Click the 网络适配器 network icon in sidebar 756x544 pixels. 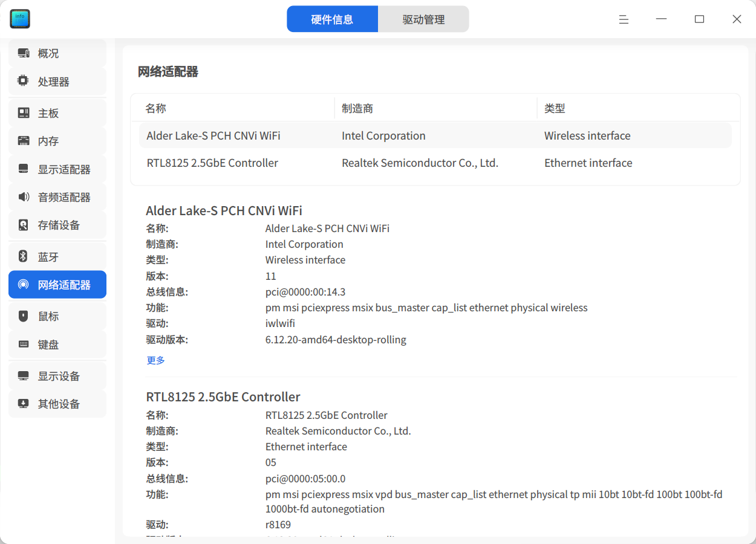(24, 285)
